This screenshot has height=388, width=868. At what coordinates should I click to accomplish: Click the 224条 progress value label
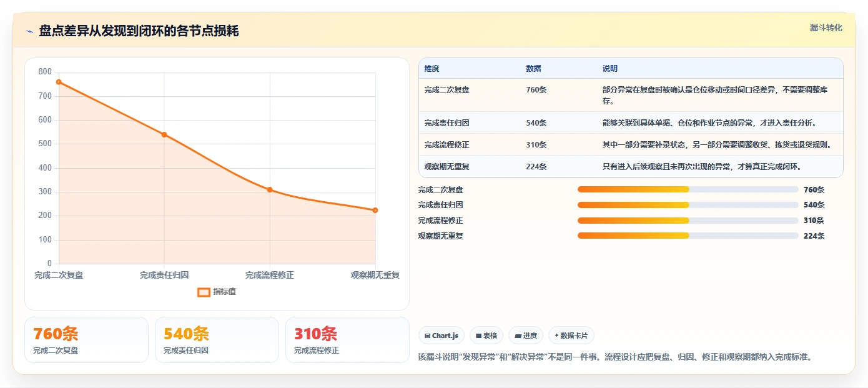click(814, 236)
